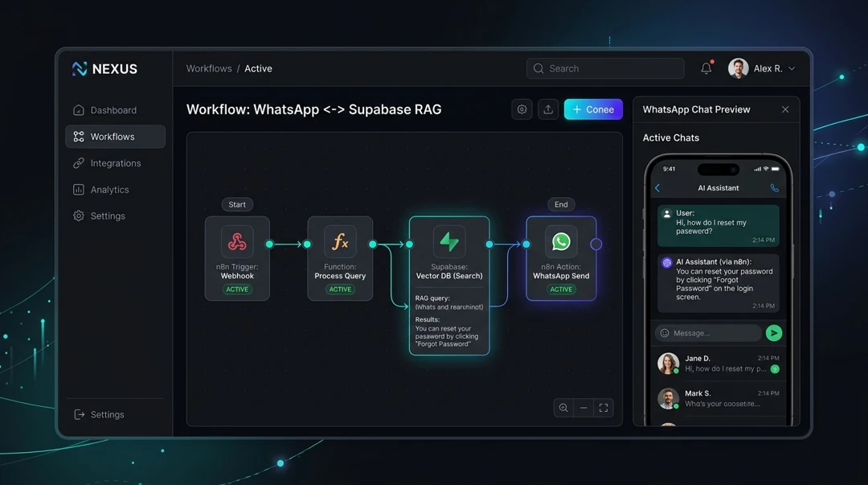
Task: Tap the phone back chevron
Action: pos(657,188)
